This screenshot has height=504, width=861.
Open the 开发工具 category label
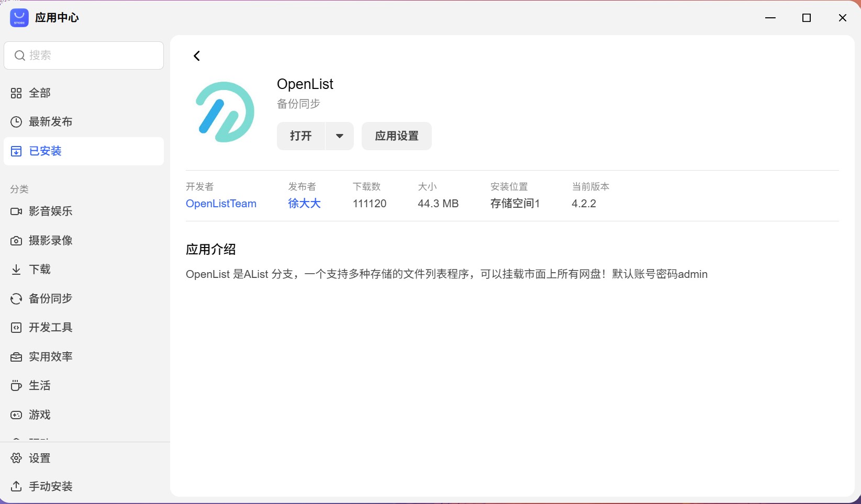coord(51,328)
